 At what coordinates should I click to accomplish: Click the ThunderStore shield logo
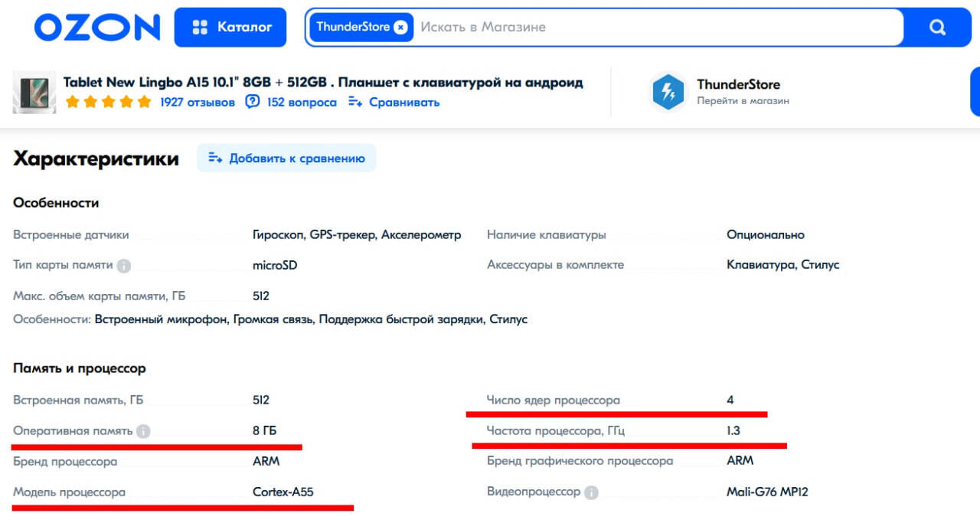point(668,92)
